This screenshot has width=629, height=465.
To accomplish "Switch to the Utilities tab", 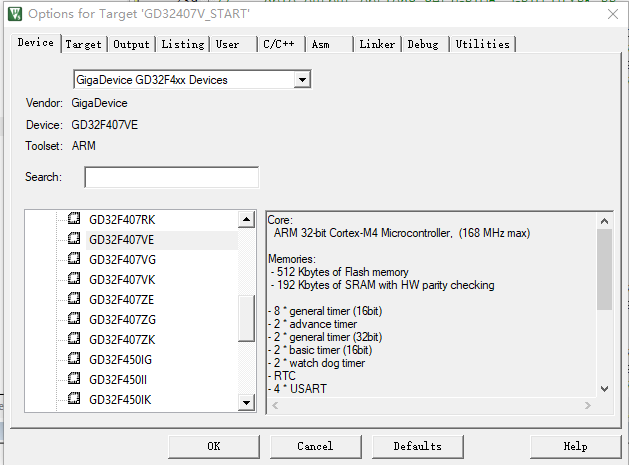I will click(483, 44).
